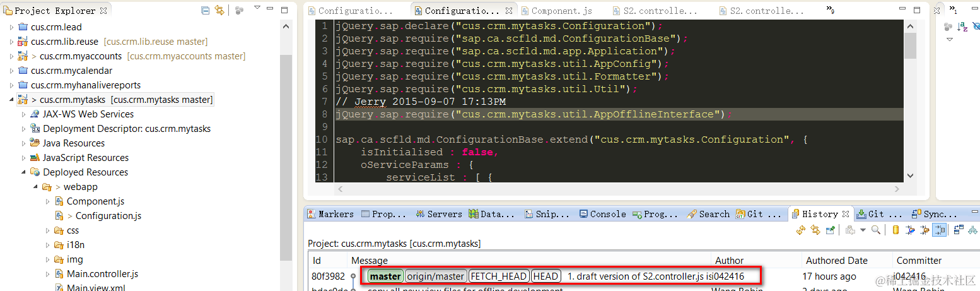Click the compare mode icon in History toolbar
The width and height of the screenshot is (980, 291).
(959, 230)
